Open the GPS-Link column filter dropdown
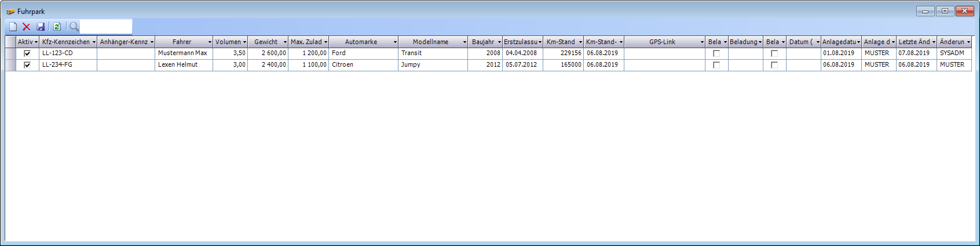Viewport: 980px width, 246px height. pos(702,42)
